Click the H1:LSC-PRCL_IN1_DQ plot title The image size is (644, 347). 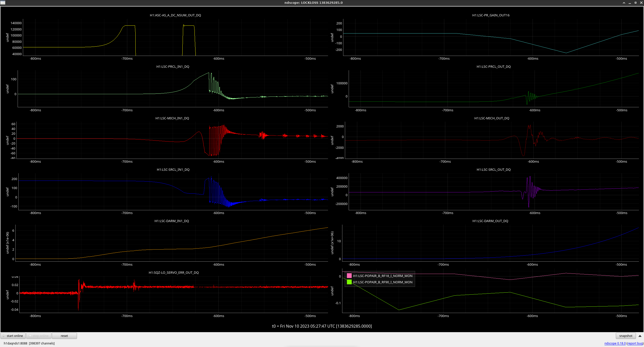click(173, 66)
